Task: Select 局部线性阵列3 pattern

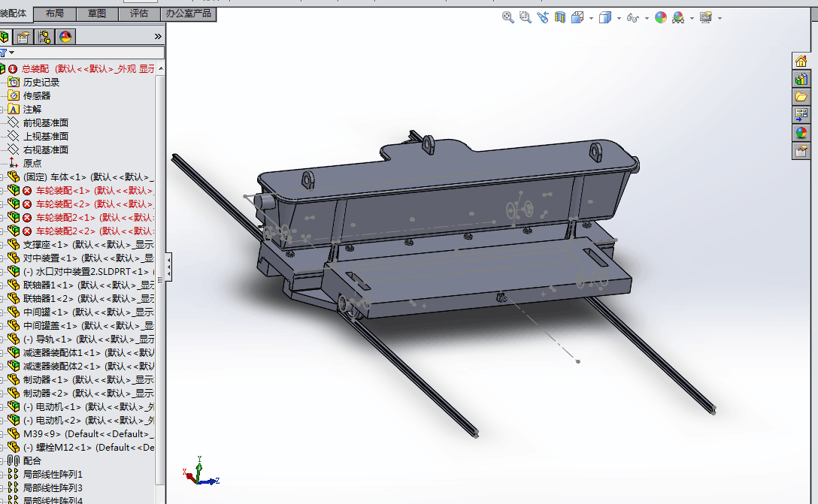Action: pyautogui.click(x=53, y=487)
